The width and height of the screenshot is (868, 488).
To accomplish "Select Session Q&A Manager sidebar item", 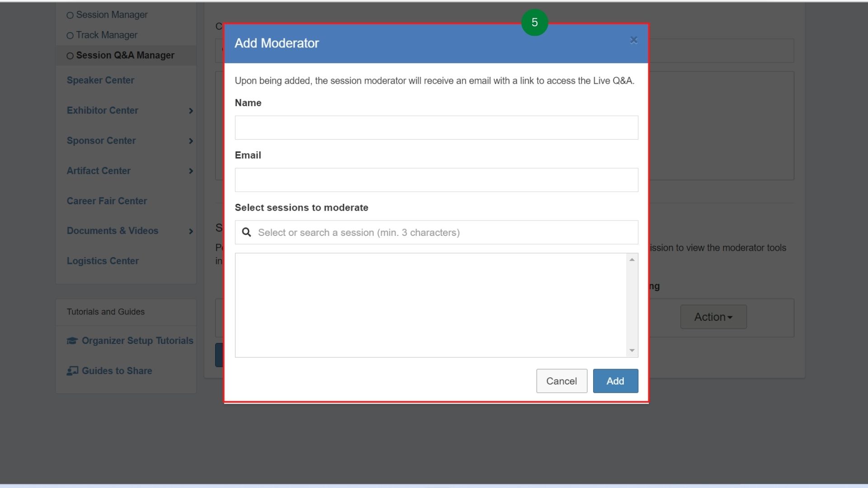I will [125, 55].
